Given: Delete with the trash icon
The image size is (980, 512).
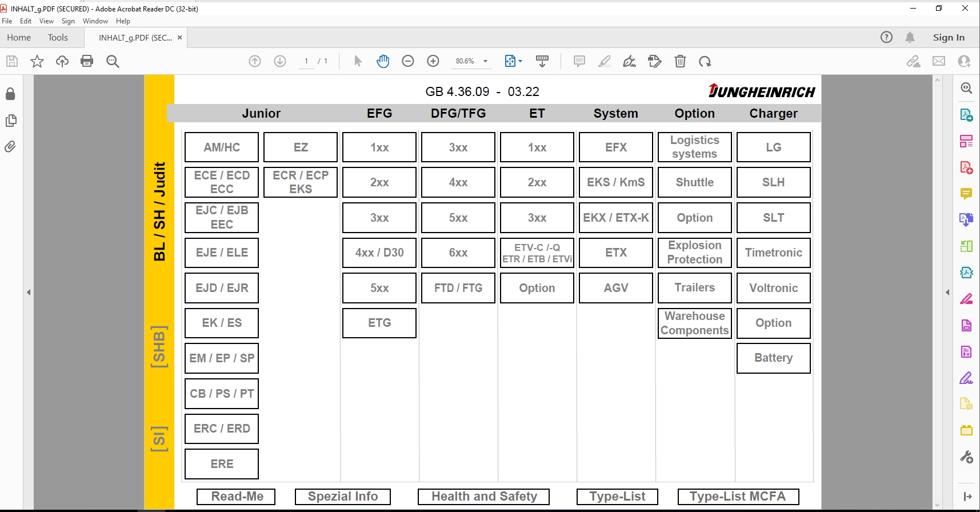Looking at the screenshot, I should [680, 61].
